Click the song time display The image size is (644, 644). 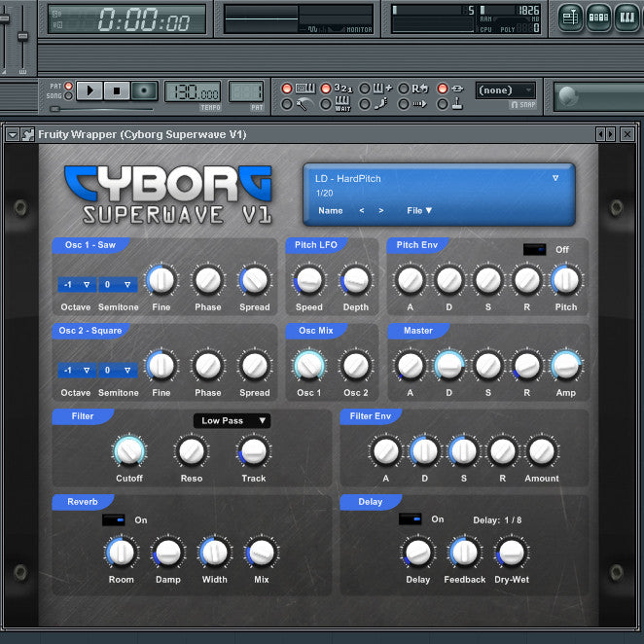click(126, 19)
